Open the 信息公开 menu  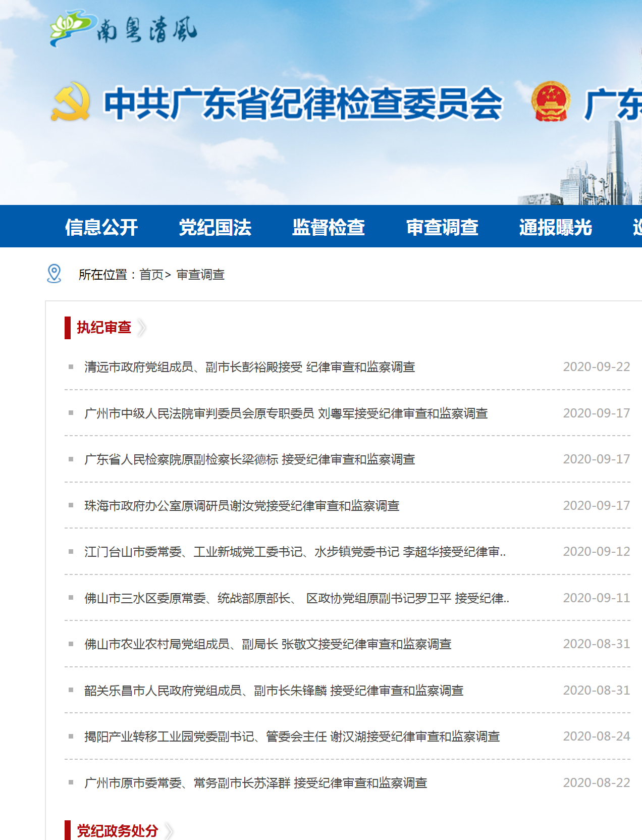pyautogui.click(x=101, y=227)
